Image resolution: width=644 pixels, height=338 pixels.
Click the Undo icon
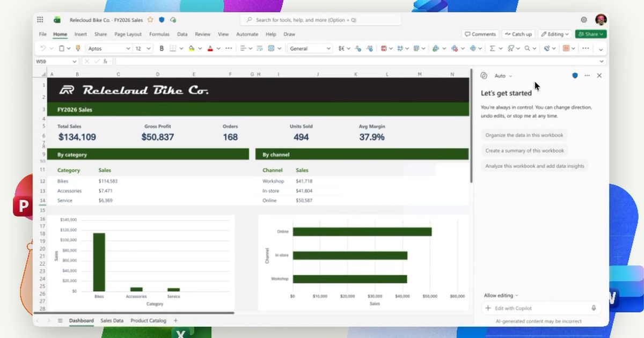[43, 48]
